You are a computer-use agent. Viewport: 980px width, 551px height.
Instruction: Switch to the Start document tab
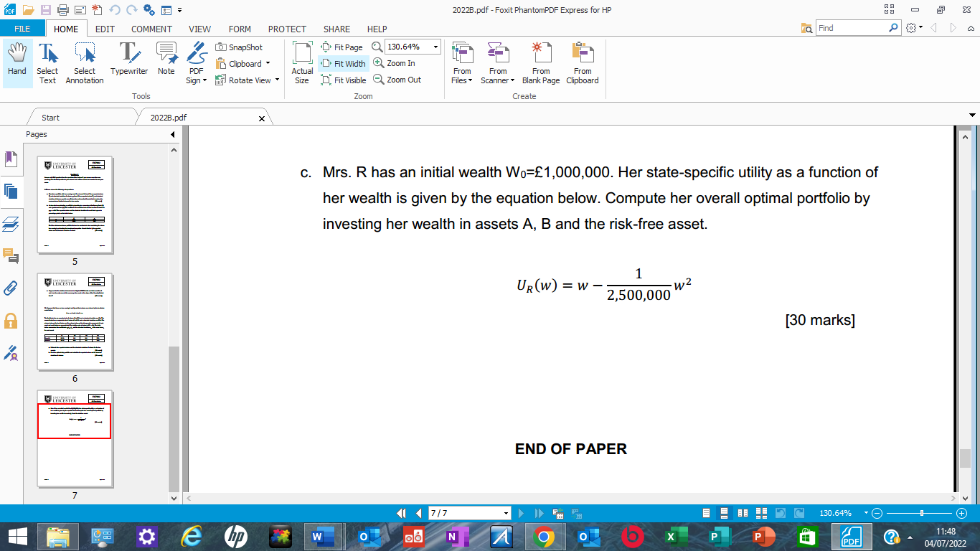(x=50, y=118)
